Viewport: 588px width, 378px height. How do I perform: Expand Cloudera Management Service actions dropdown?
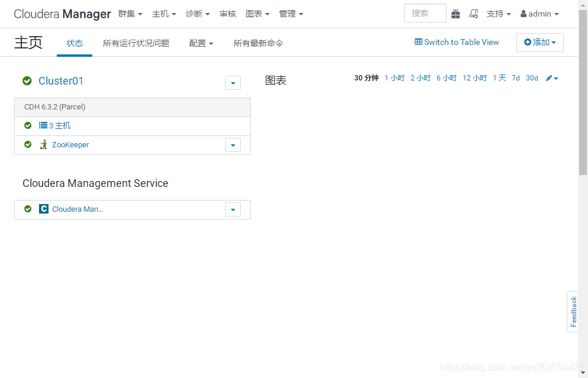tap(233, 209)
